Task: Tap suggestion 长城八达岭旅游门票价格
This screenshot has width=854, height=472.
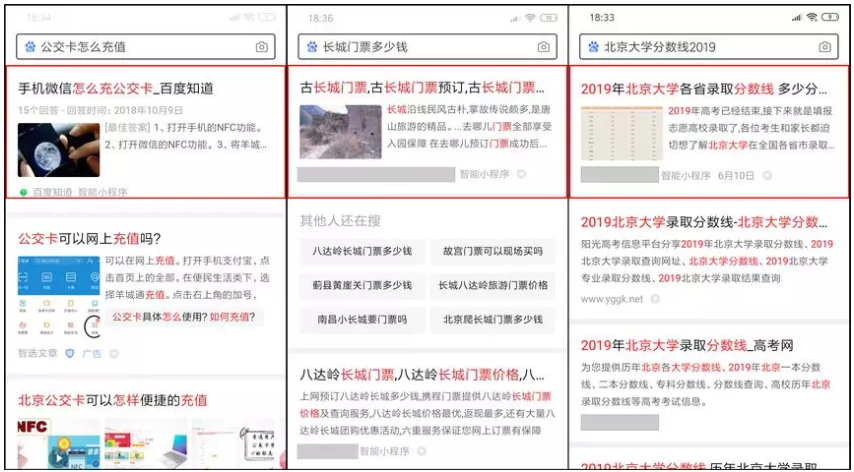Action: point(493,285)
